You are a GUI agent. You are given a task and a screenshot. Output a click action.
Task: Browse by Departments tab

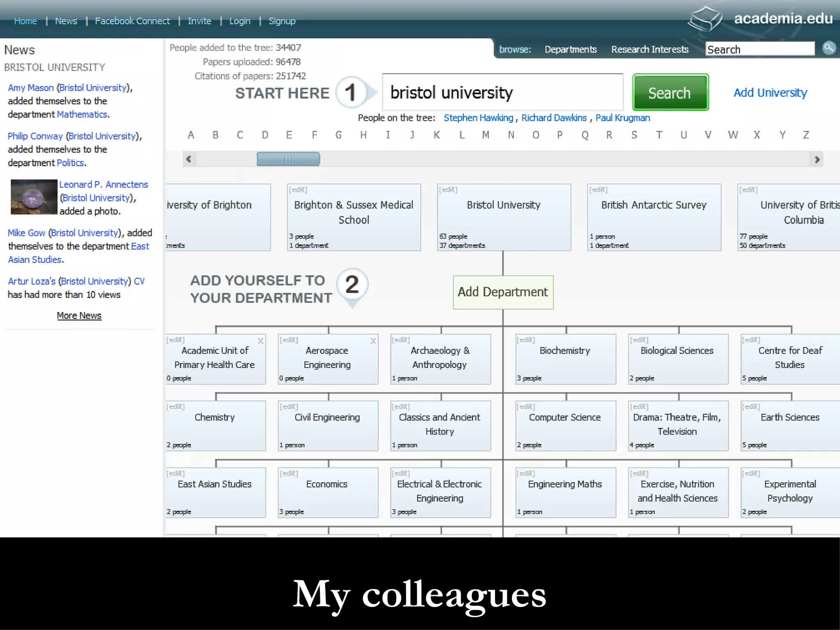tap(570, 49)
